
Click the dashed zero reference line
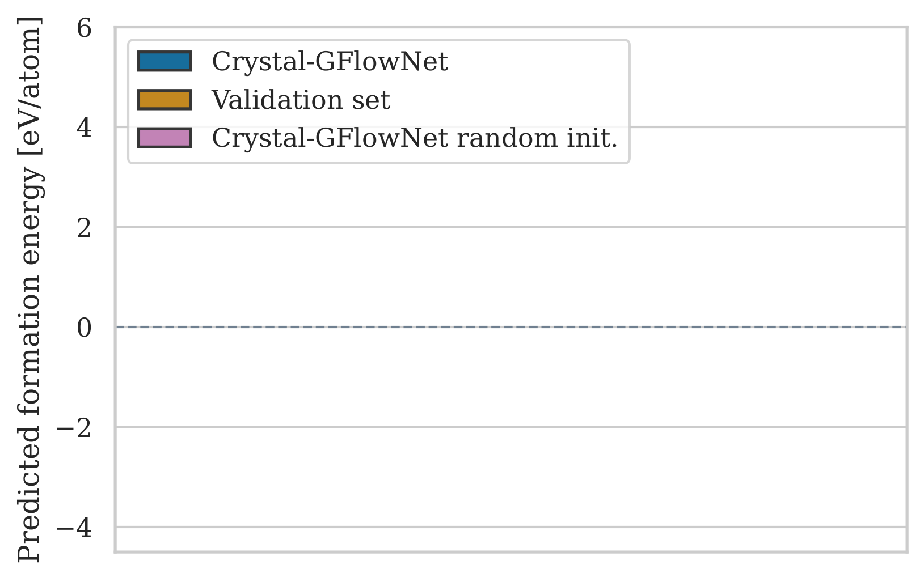510,327
